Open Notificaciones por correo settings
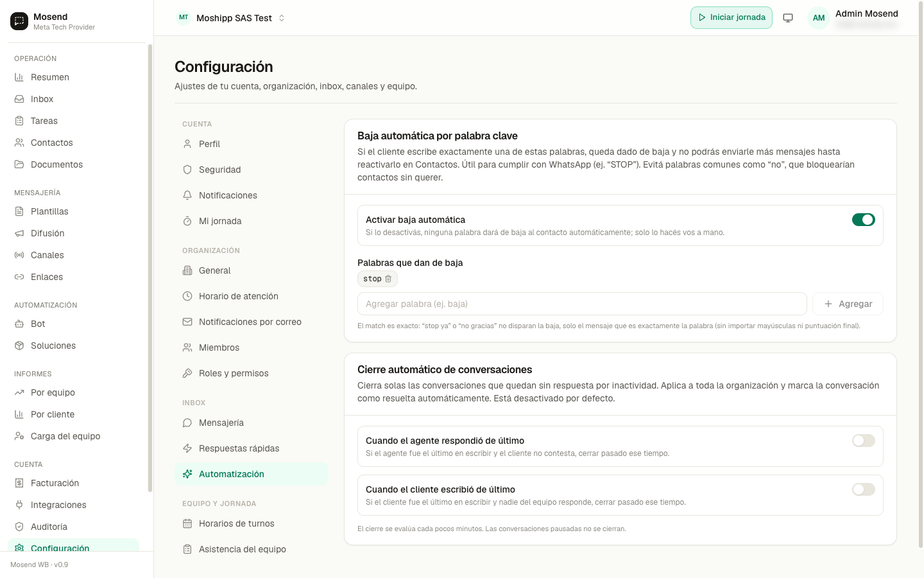924x578 pixels. point(252,322)
